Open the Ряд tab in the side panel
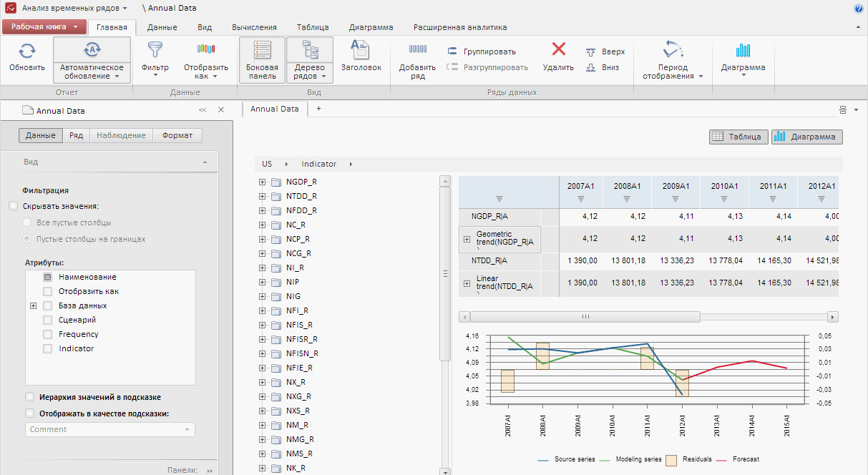 76,135
